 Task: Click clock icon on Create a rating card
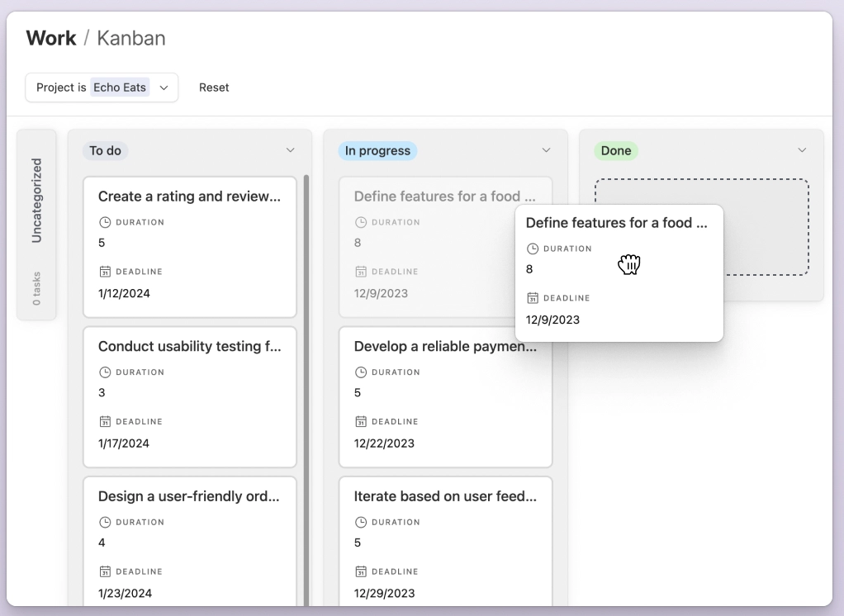pyautogui.click(x=104, y=222)
